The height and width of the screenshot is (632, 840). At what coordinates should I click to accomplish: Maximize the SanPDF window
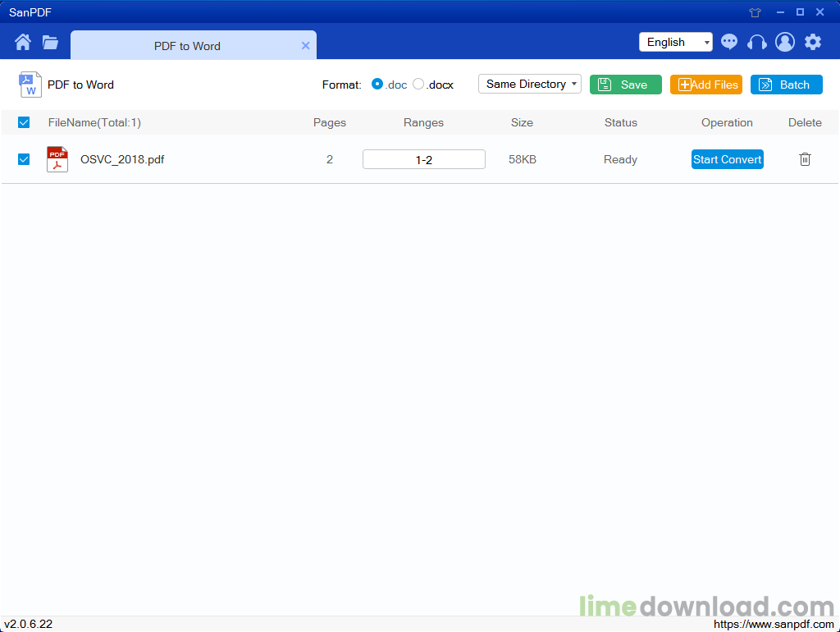[800, 11]
